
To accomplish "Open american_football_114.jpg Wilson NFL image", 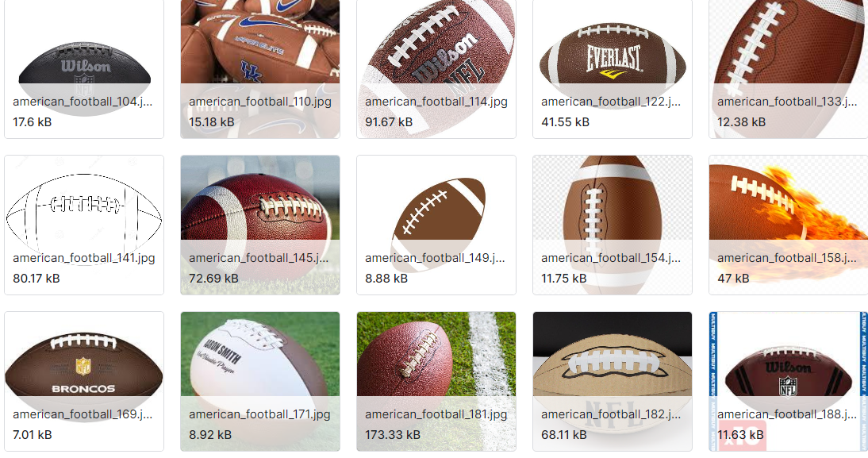I will click(x=436, y=69).
